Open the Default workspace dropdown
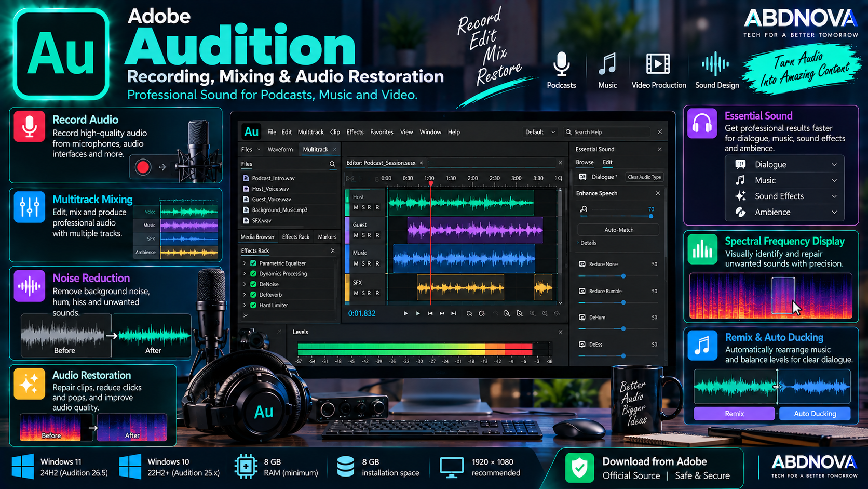The width and height of the screenshot is (868, 489). click(x=540, y=132)
